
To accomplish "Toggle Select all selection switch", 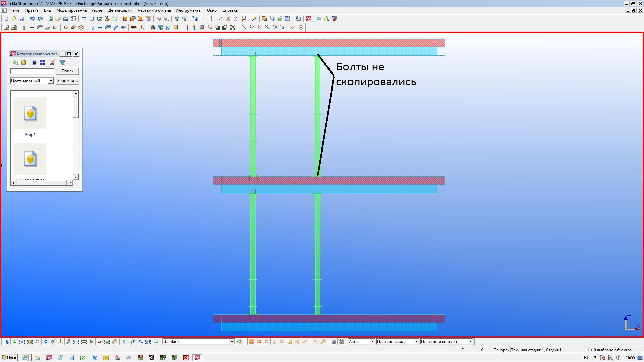I will 7,342.
